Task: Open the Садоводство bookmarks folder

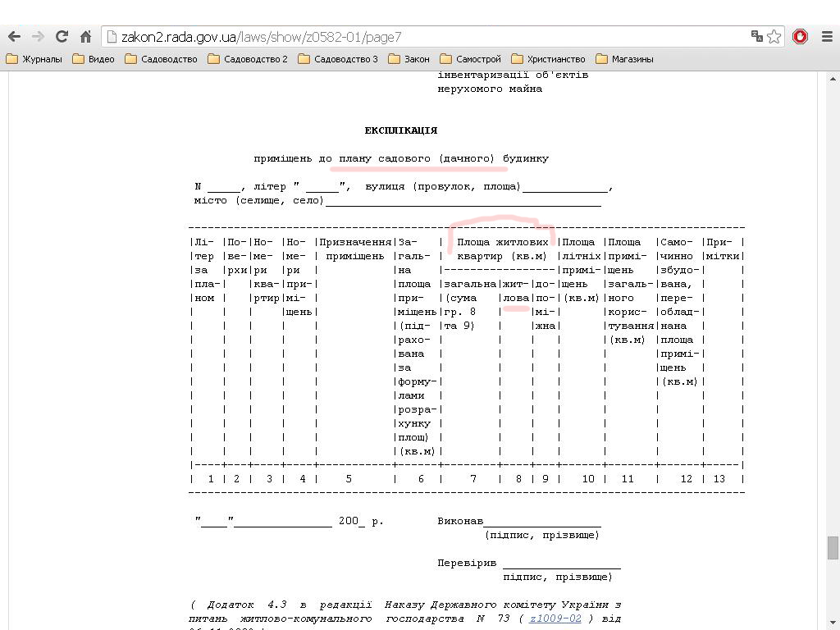Action: 162,59
